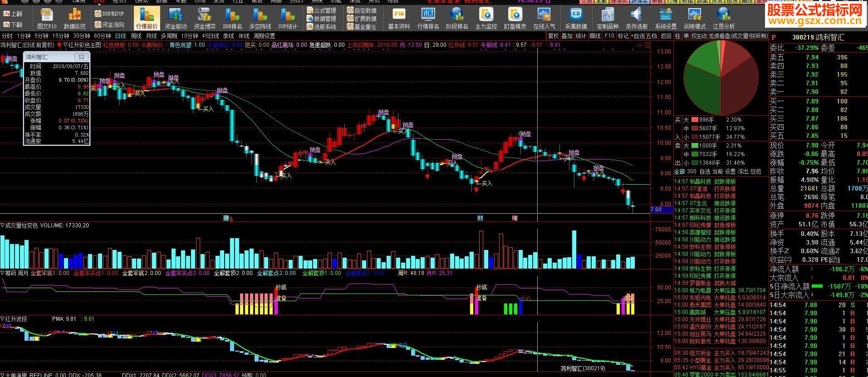Select the 全部 filter tab
Image resolution: width=868 pixels, height=377 pixels.
pos(680,171)
